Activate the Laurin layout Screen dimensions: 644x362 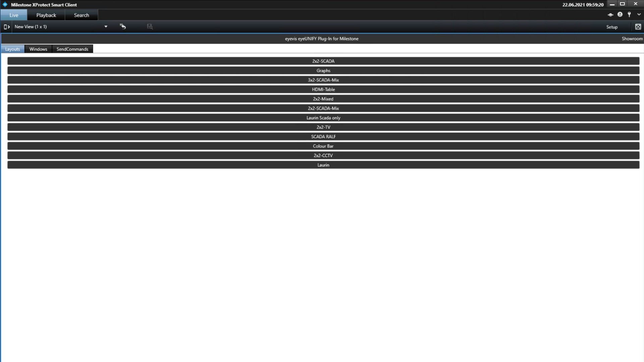click(323, 165)
